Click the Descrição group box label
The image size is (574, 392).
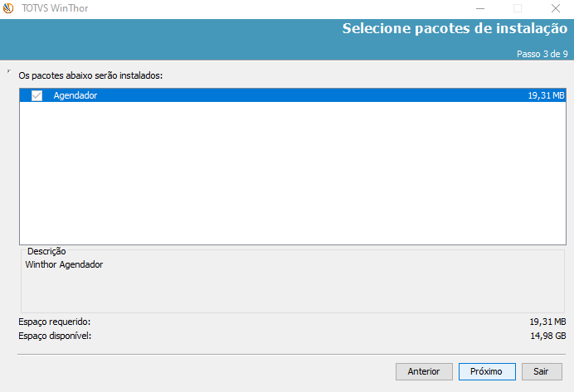tap(46, 251)
